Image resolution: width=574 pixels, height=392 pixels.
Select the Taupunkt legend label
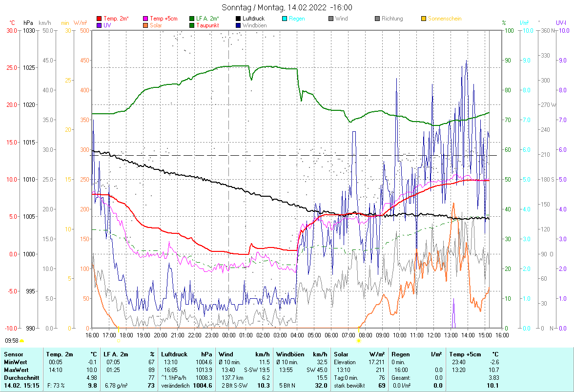click(207, 25)
